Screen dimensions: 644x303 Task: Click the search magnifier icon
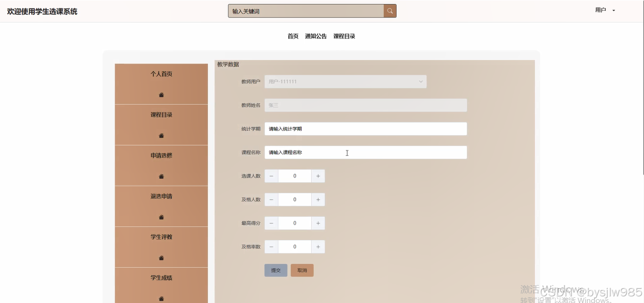(390, 10)
